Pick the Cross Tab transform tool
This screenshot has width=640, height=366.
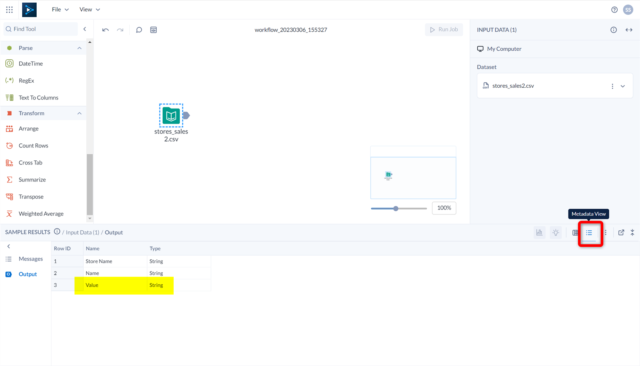coord(30,163)
